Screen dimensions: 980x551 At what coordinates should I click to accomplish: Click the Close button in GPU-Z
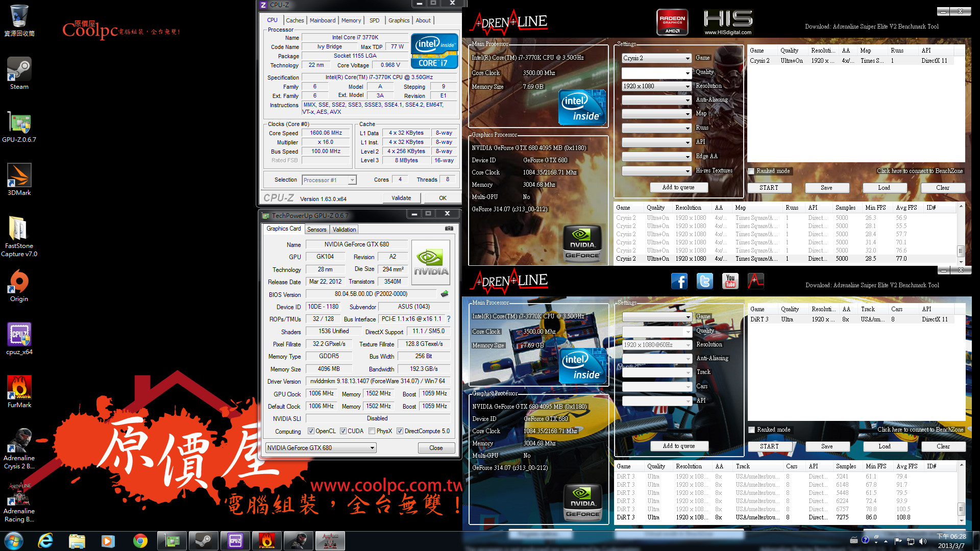pyautogui.click(x=436, y=448)
